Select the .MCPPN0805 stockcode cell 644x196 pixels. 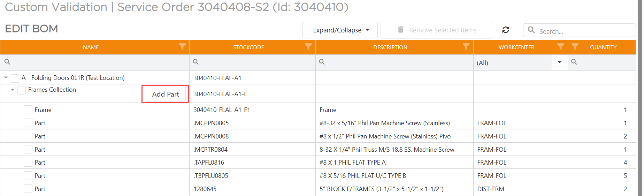pos(252,123)
